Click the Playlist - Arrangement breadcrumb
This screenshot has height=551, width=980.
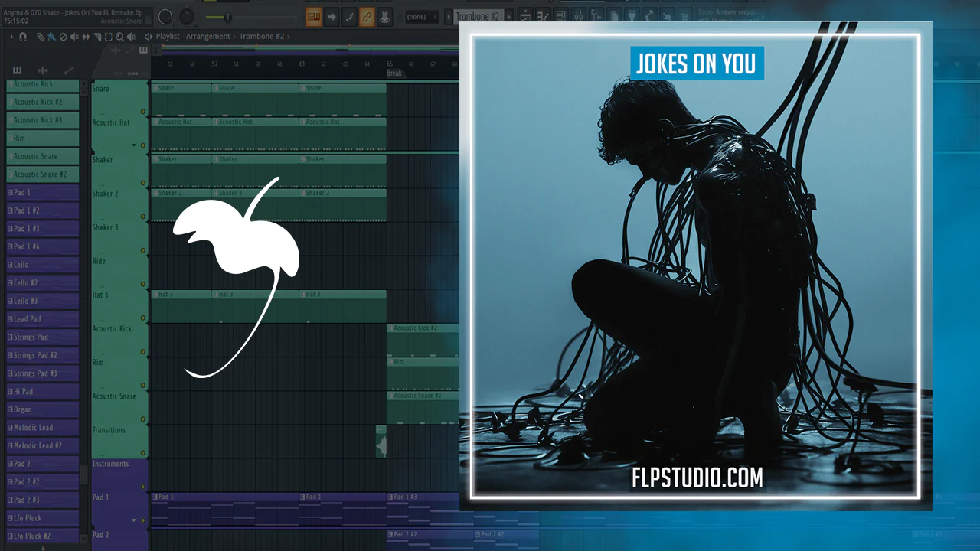pos(193,36)
